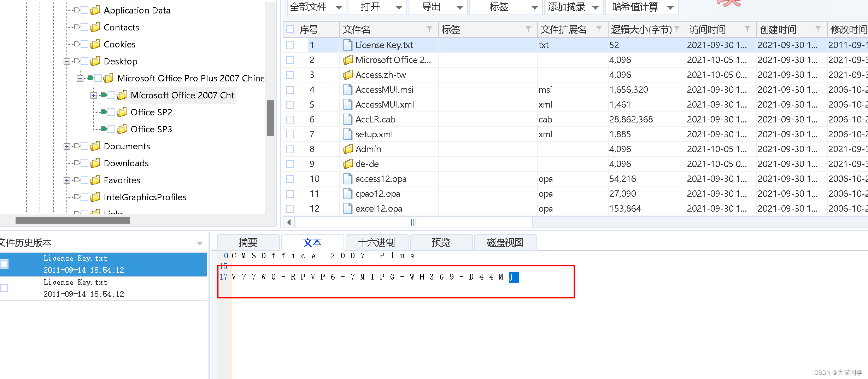Check the checkbox for License Key.txt row
The width and height of the screenshot is (868, 379).
pos(290,45)
